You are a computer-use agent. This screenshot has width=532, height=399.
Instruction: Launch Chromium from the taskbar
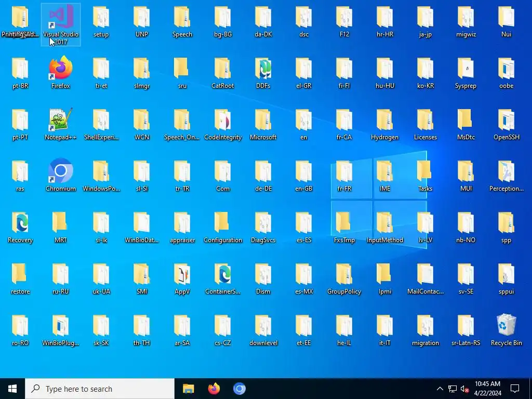click(x=239, y=389)
